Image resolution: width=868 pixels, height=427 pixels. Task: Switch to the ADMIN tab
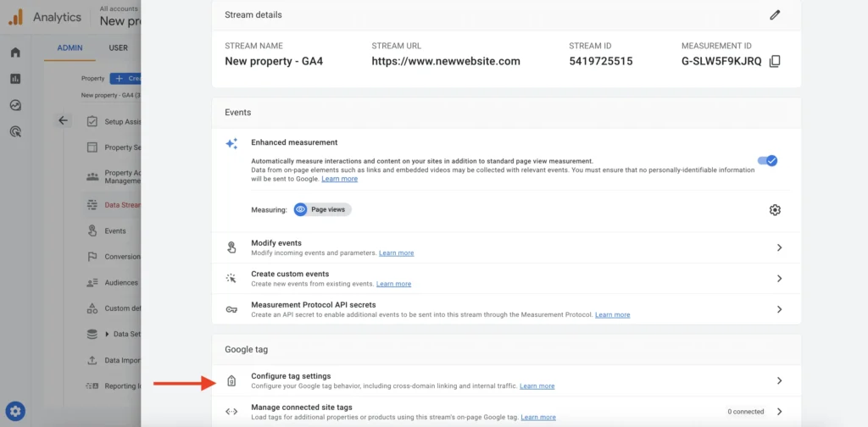click(x=70, y=47)
